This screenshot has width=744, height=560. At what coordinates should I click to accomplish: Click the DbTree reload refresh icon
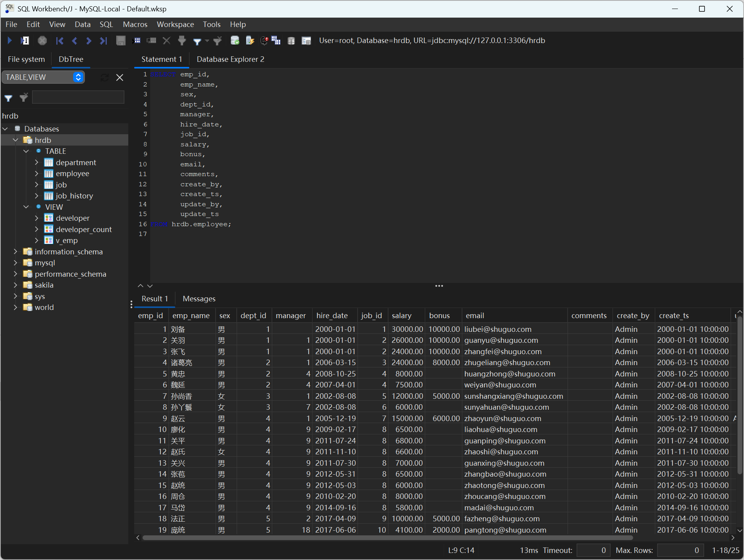pyautogui.click(x=104, y=77)
